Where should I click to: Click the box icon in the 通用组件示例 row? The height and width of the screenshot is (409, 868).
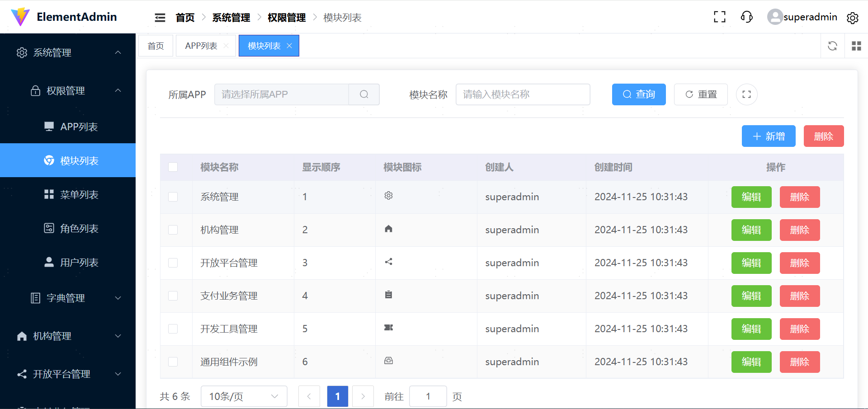pyautogui.click(x=388, y=361)
